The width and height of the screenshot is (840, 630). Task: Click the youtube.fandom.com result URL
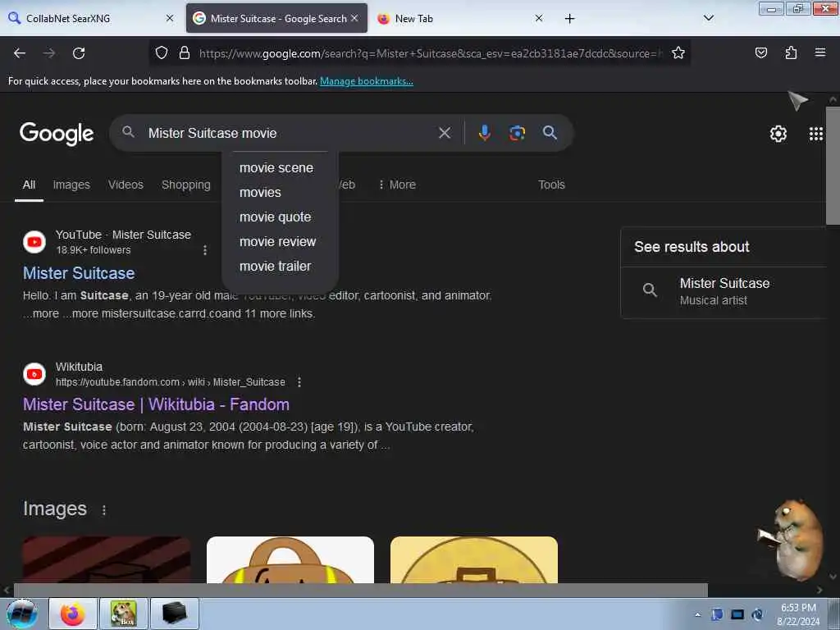click(x=171, y=382)
